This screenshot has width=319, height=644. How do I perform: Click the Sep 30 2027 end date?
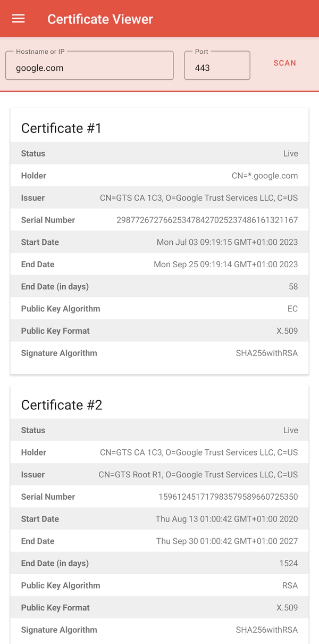tap(227, 541)
